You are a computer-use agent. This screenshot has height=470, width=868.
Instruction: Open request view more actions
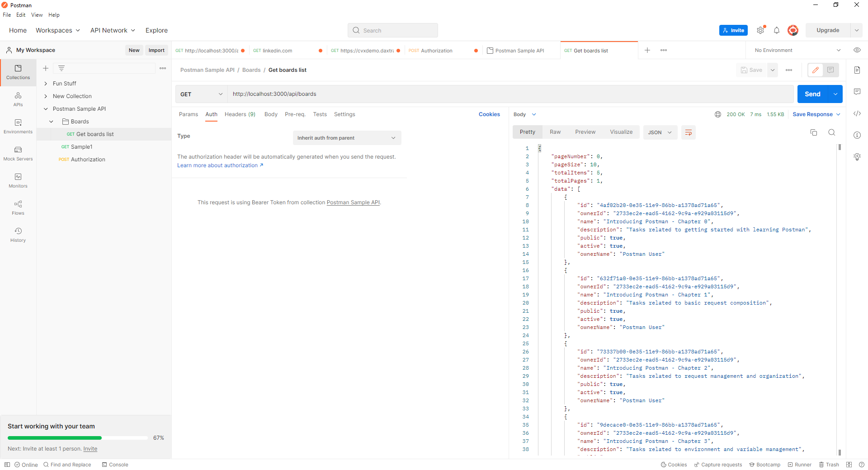coord(789,70)
